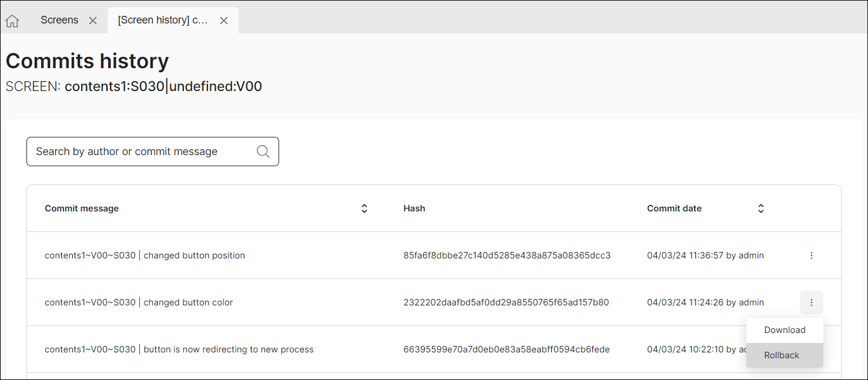The image size is (868, 380).
Task: Click hash starting with 2322202daafbd
Action: point(506,302)
